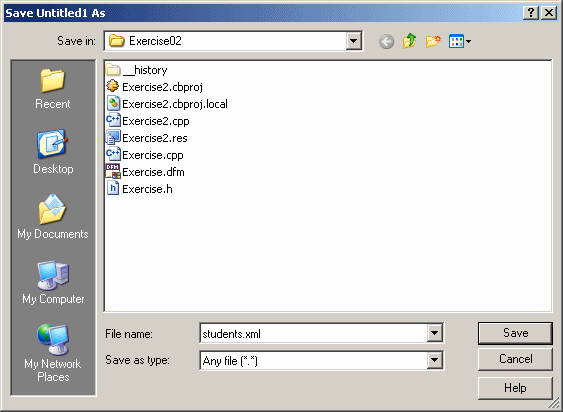Go back using the toolbar back arrow
This screenshot has width=563, height=412.
coord(386,42)
